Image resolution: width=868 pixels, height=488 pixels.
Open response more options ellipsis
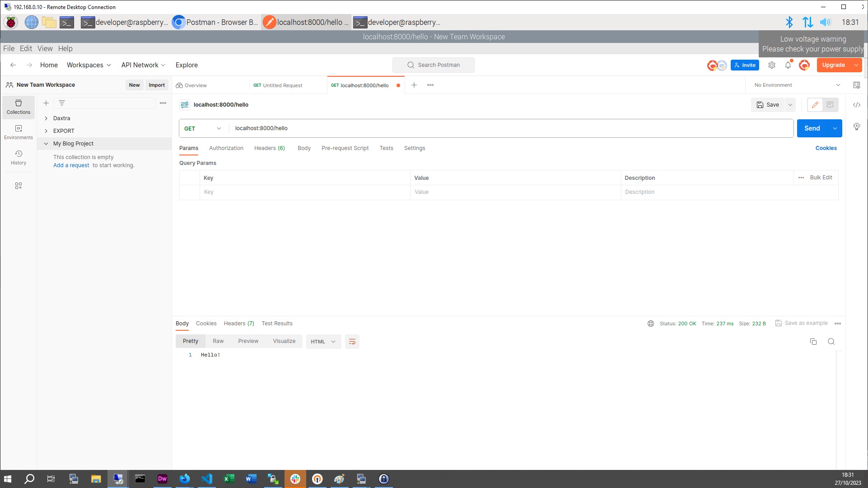(838, 324)
